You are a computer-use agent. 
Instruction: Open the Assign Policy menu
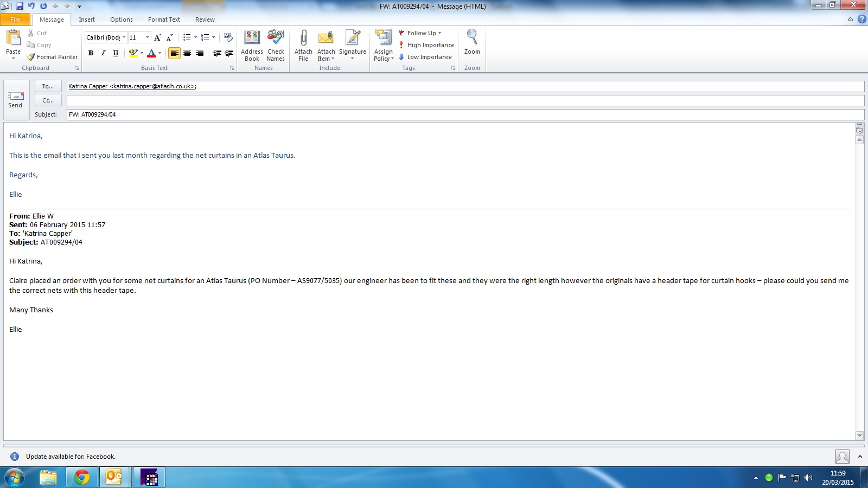pyautogui.click(x=384, y=46)
